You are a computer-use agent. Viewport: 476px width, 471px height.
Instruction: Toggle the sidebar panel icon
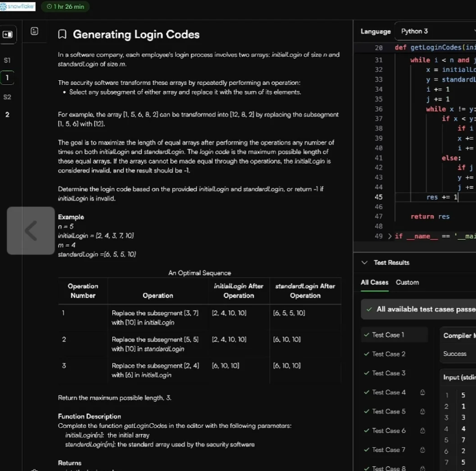8,35
